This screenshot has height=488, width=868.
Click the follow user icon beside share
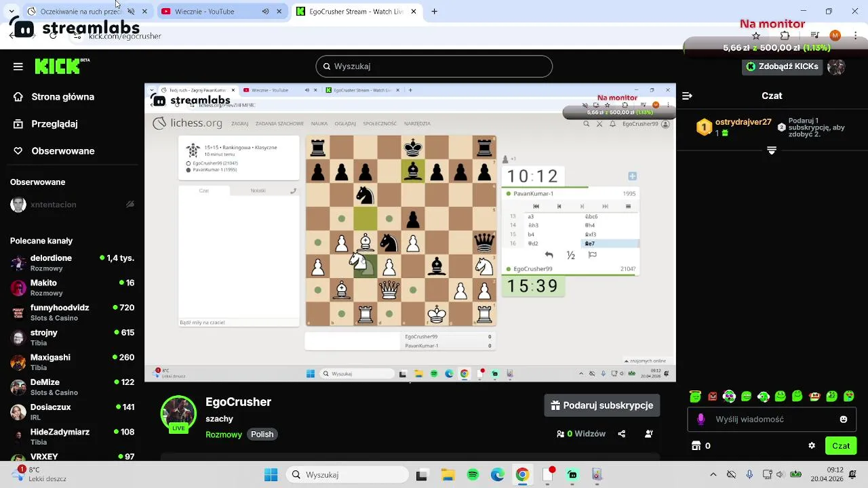649,434
